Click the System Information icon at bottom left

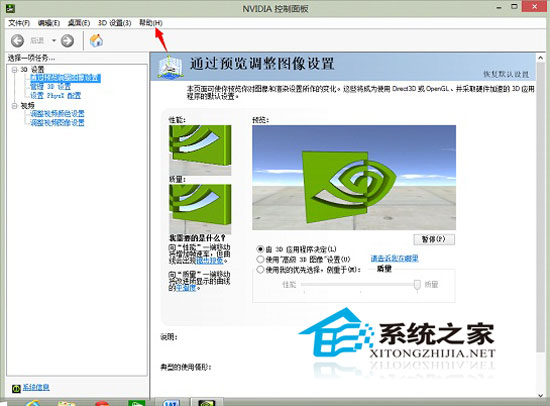[x=16, y=388]
